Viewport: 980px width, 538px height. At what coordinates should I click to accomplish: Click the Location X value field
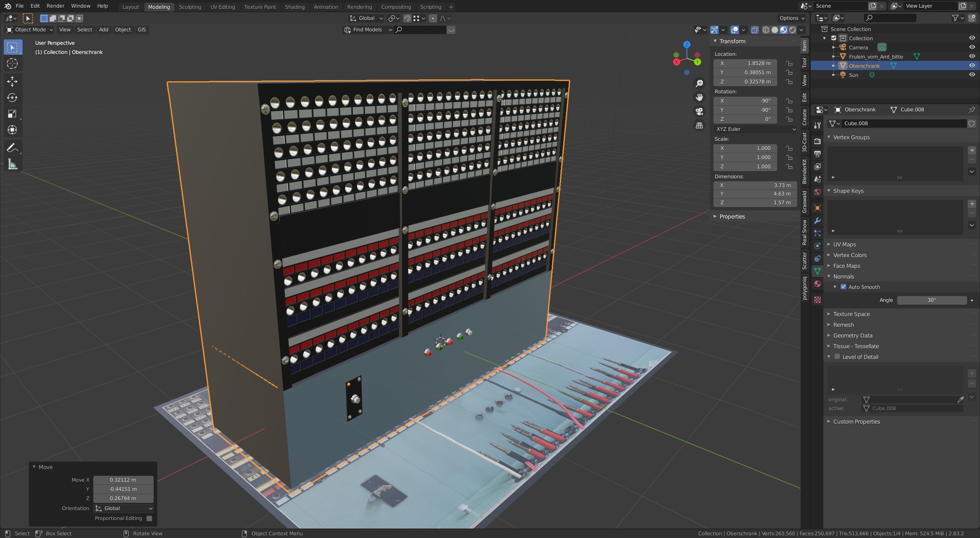pos(745,64)
